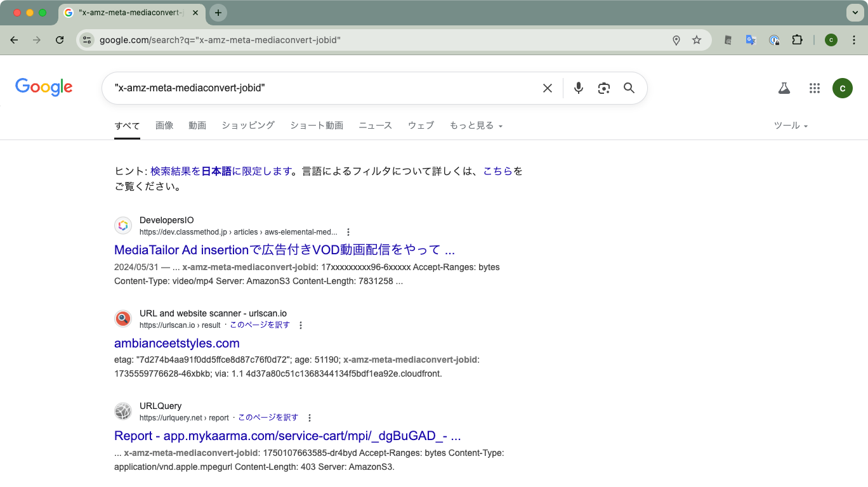Click the URLQuery site name text
This screenshot has height=487, width=868.
click(x=161, y=406)
